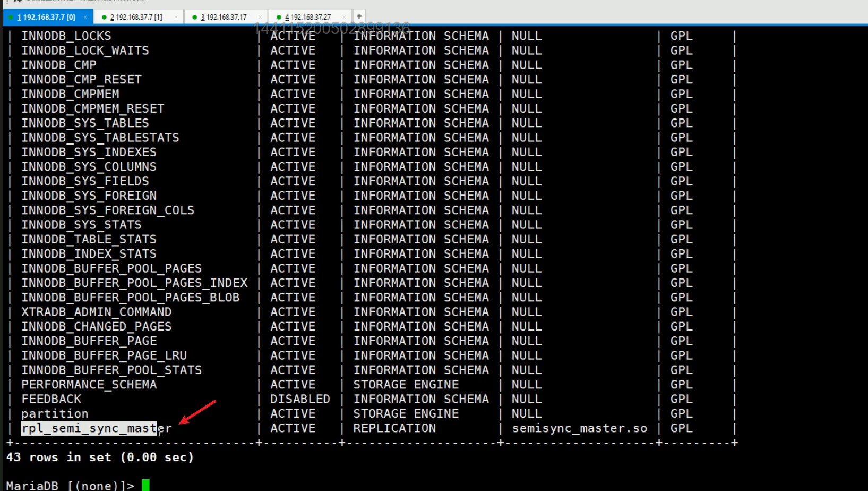Image resolution: width=868 pixels, height=491 pixels.
Task: Select the 3 192.168.37.17 session tab
Action: 223,17
